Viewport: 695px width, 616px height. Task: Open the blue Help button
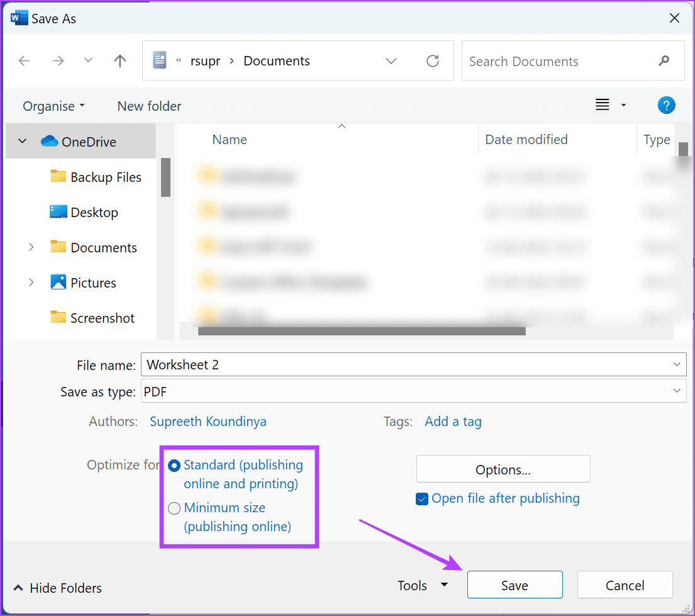click(x=666, y=105)
